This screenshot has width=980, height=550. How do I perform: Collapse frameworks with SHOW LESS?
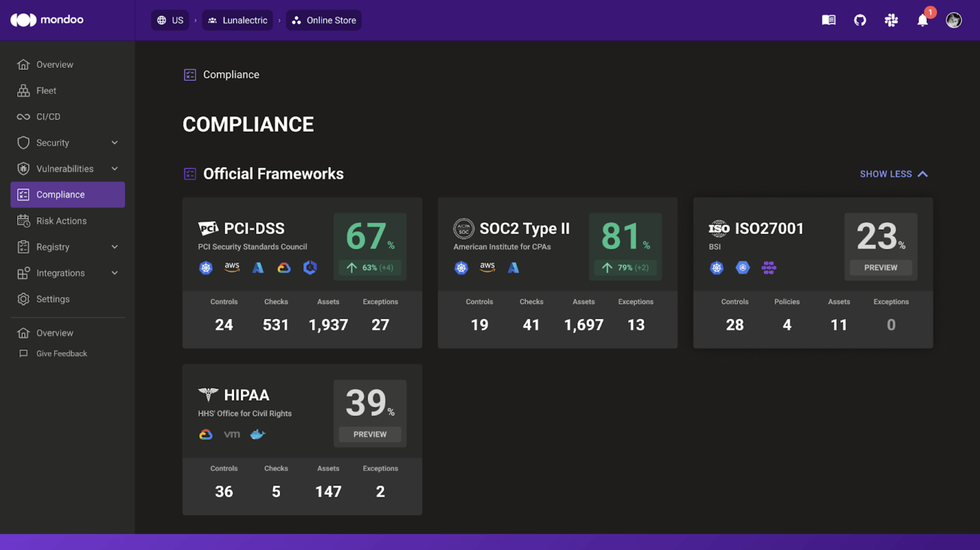click(x=894, y=174)
